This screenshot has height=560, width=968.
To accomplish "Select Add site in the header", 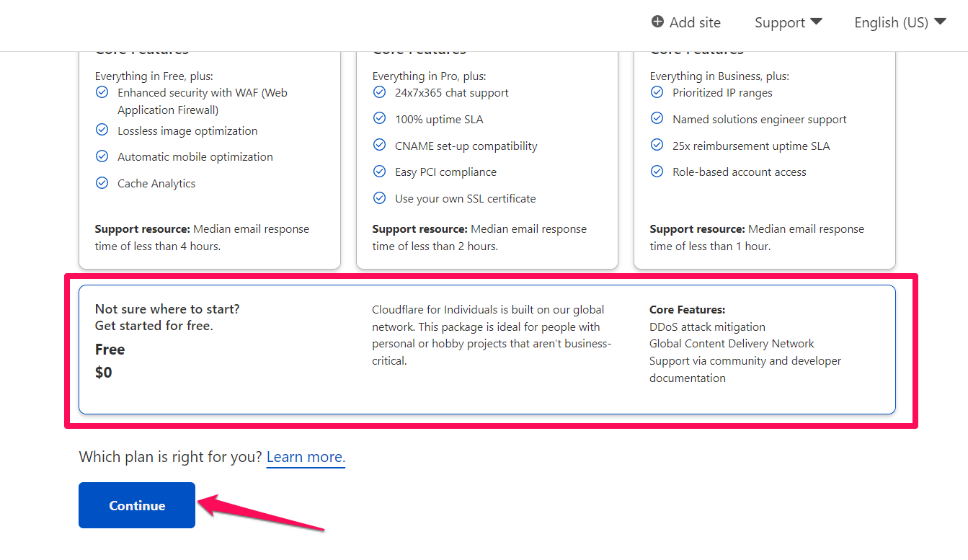I will point(686,22).
